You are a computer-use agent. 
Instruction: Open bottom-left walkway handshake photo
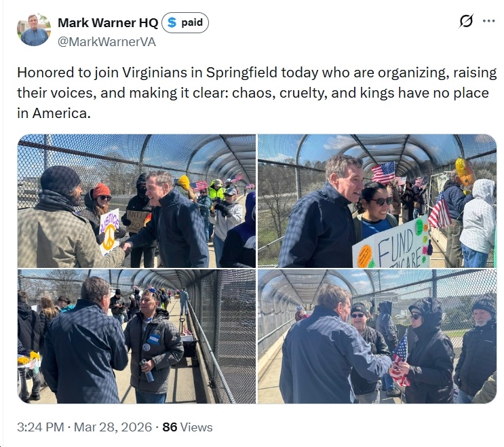[136, 336]
